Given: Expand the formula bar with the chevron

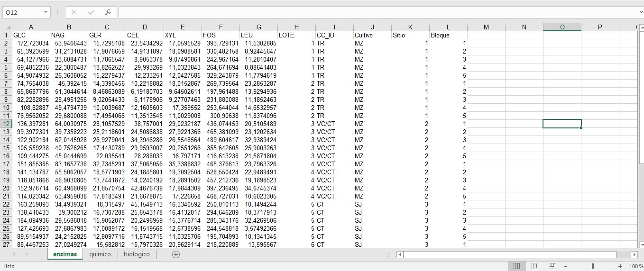Looking at the screenshot, I should [641, 12].
